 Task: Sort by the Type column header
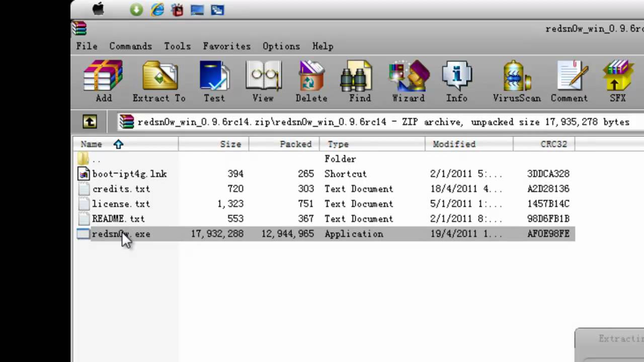pyautogui.click(x=372, y=144)
